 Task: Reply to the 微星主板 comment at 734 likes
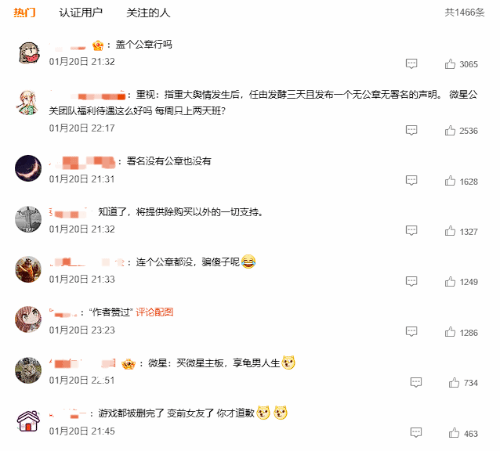[x=416, y=382]
